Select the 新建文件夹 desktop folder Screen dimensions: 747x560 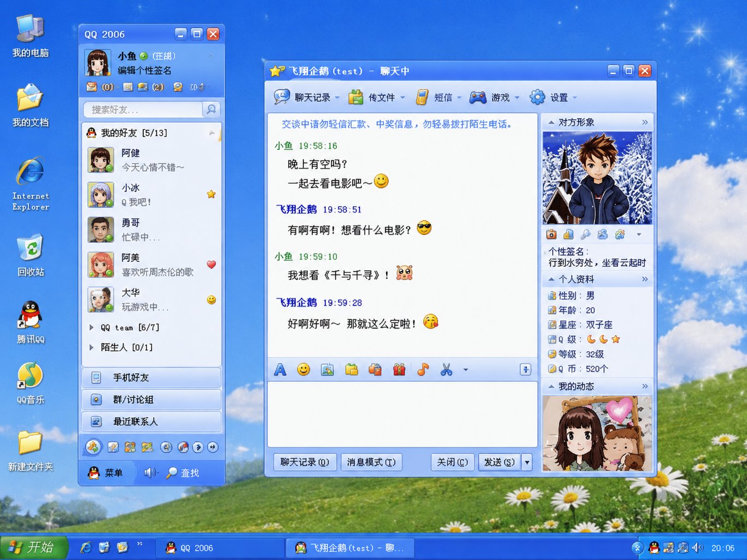click(31, 451)
